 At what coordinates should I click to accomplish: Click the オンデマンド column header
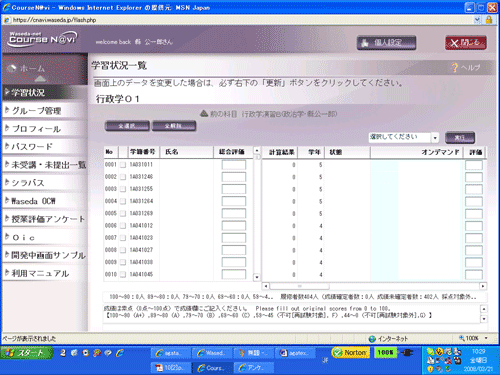click(x=417, y=152)
